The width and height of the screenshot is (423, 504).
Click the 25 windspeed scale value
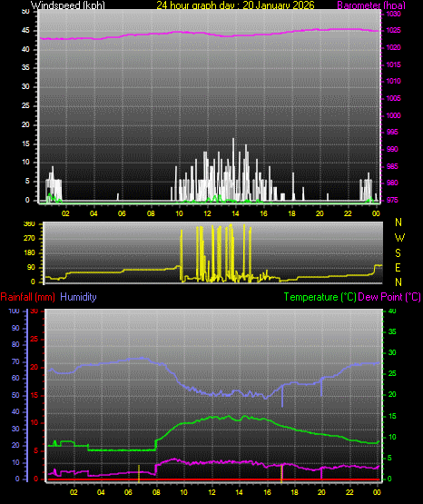[x=25, y=105]
